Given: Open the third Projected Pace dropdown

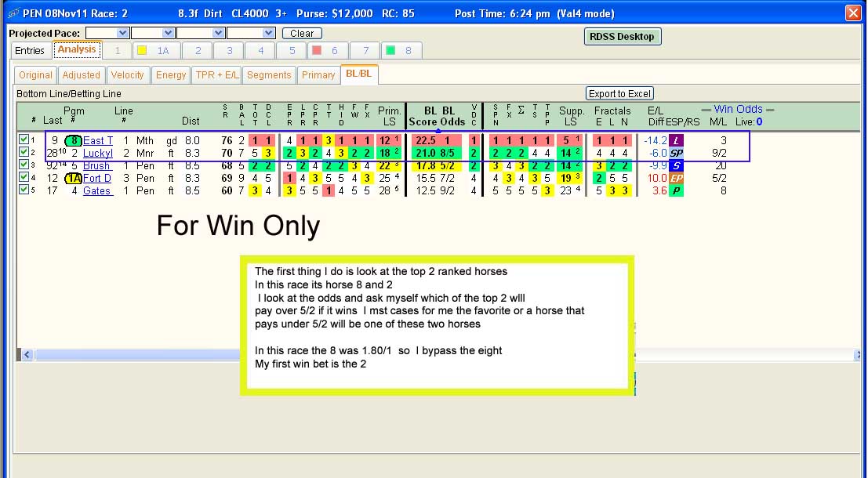Looking at the screenshot, I should (219, 33).
